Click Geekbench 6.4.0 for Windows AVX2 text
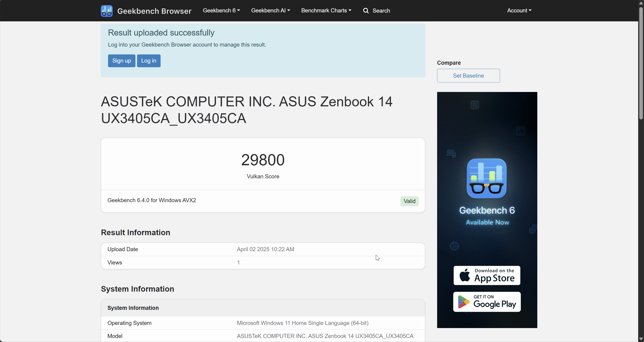Screen dimensions: 644x342 (151, 200)
